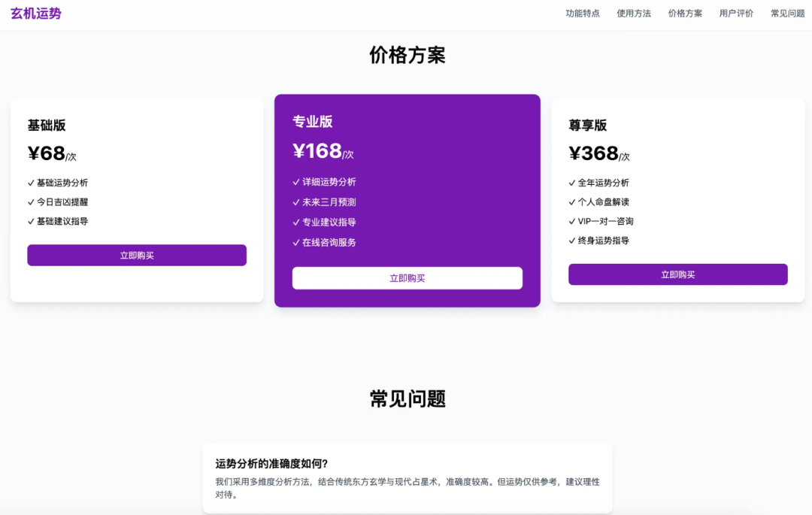Click the ¥68 price
This screenshot has width=812, height=515.
[46, 153]
